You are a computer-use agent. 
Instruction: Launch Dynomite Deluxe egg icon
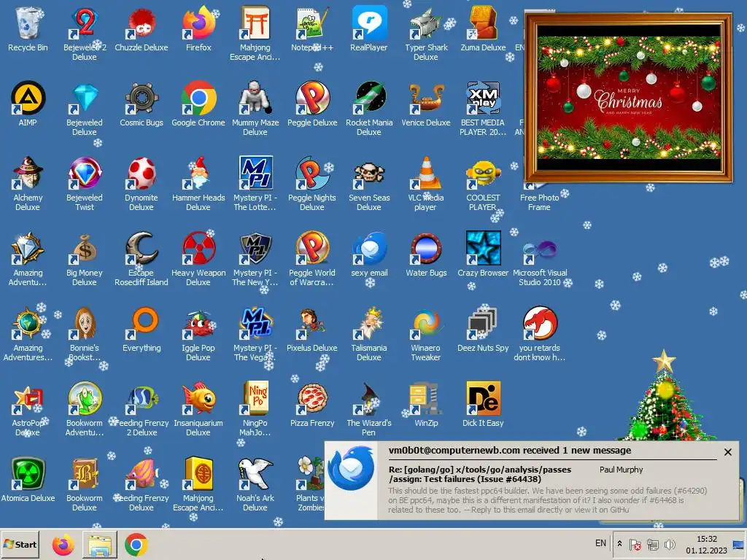[x=142, y=183]
